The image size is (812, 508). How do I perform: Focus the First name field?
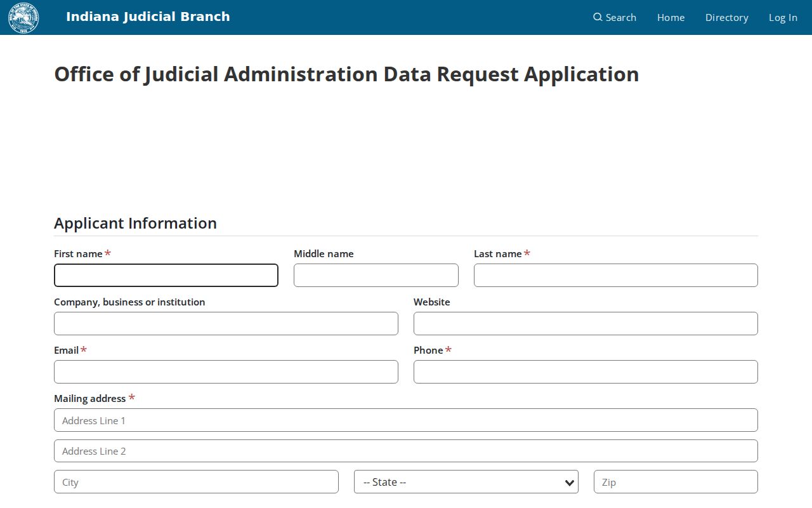(166, 276)
